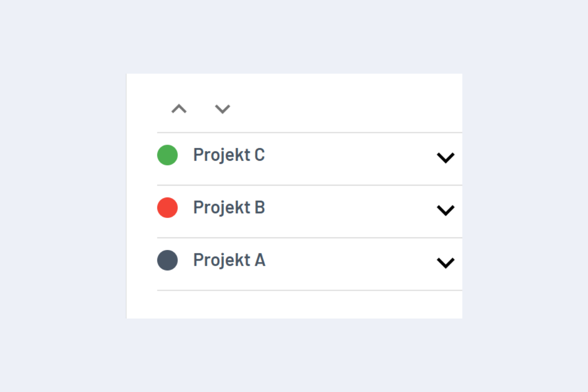Expand the Projekt C row chevron
Screen dimensions: 588x392
pyautogui.click(x=445, y=158)
